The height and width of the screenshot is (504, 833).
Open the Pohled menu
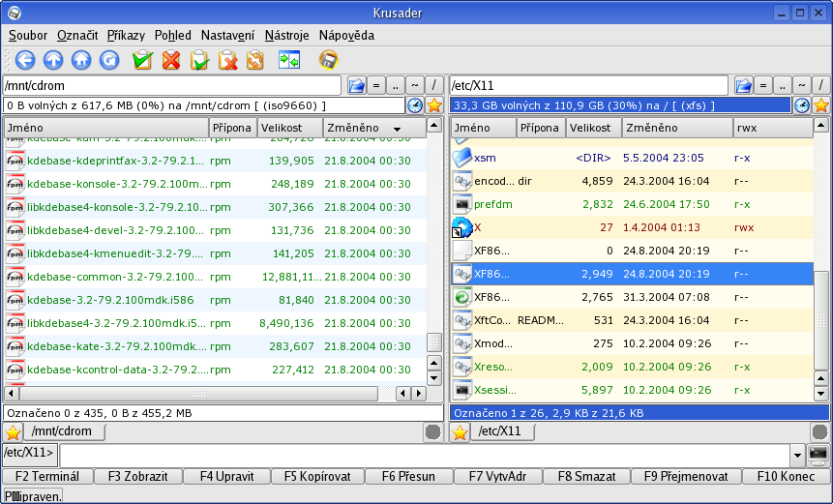click(x=172, y=36)
